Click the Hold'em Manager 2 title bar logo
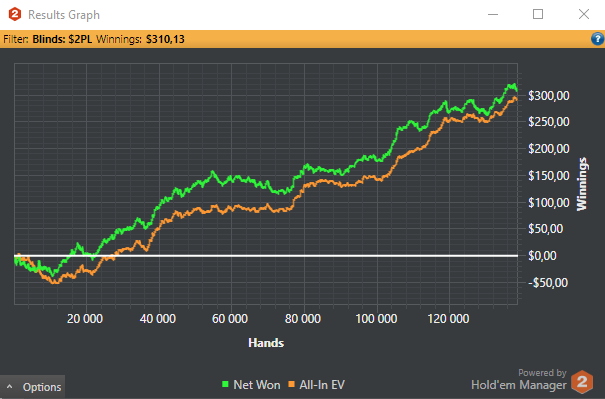Viewport: 605px width, 399px height. coord(15,15)
